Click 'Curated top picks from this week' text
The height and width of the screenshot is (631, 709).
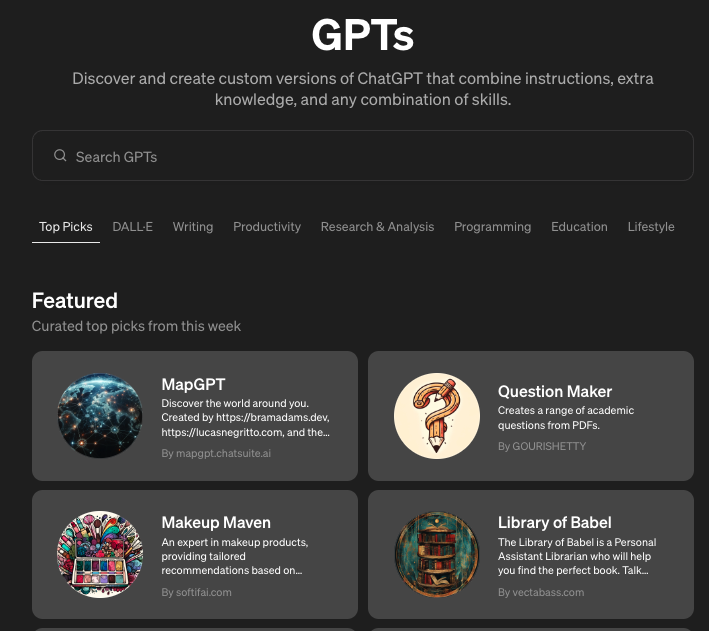point(136,326)
